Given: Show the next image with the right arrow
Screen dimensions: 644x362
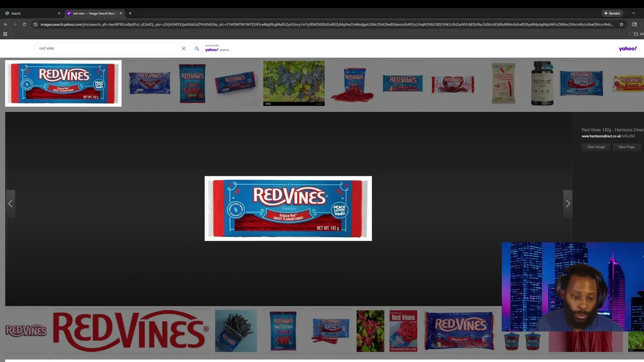Looking at the screenshot, I should [568, 204].
